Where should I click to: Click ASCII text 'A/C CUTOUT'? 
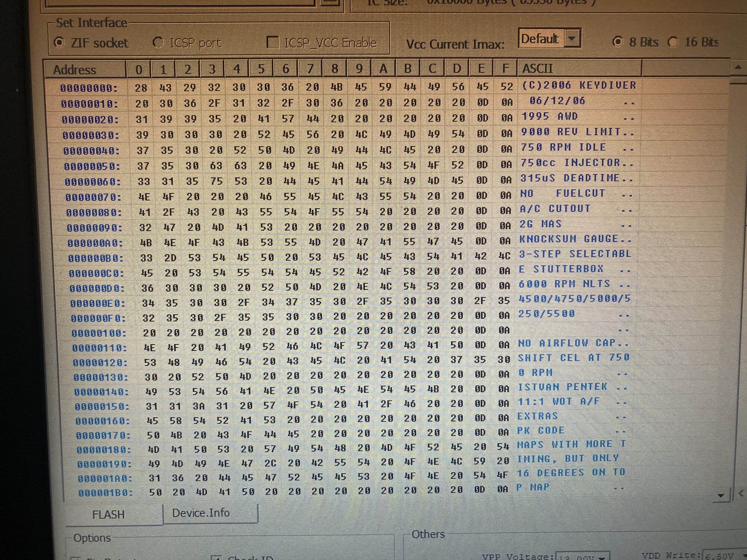(x=555, y=208)
